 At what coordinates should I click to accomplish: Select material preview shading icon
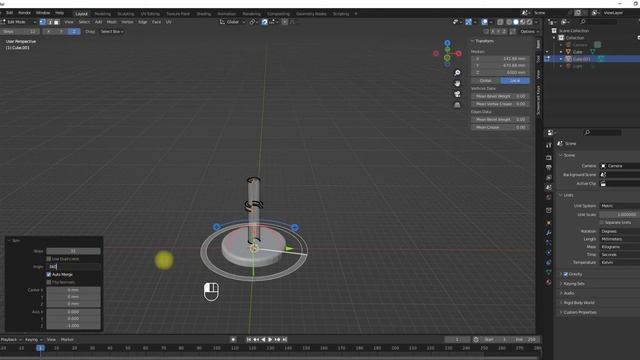pyautogui.click(x=522, y=22)
